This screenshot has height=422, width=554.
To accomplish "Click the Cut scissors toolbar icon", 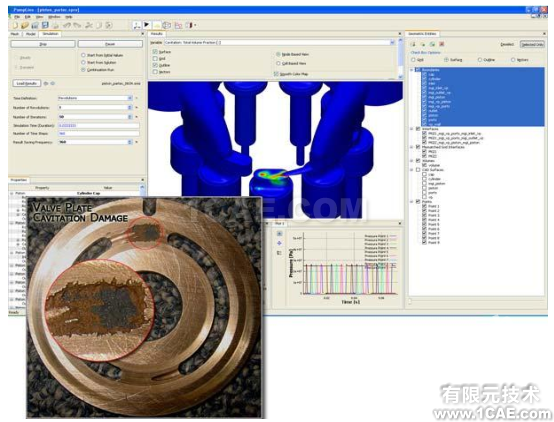I will [89, 25].
